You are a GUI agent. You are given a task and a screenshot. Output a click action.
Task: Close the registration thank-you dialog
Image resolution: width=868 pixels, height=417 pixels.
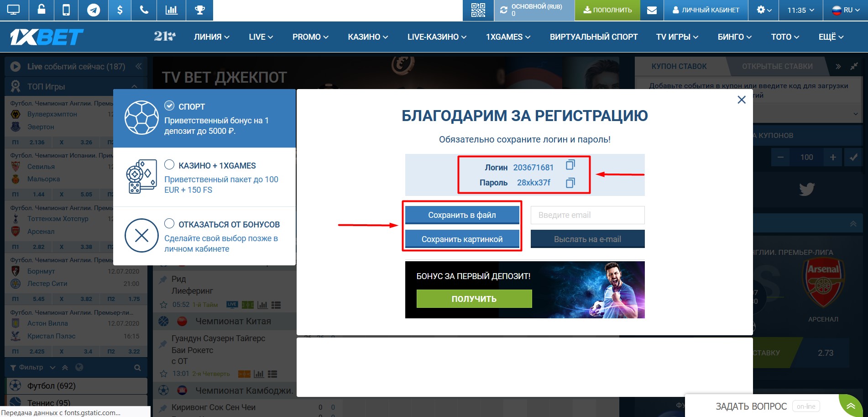click(x=742, y=100)
